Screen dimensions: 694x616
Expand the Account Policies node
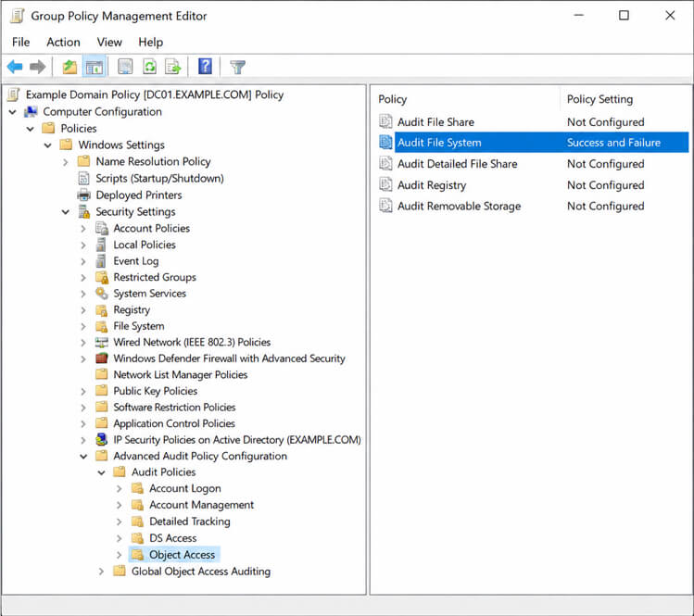coord(83,229)
